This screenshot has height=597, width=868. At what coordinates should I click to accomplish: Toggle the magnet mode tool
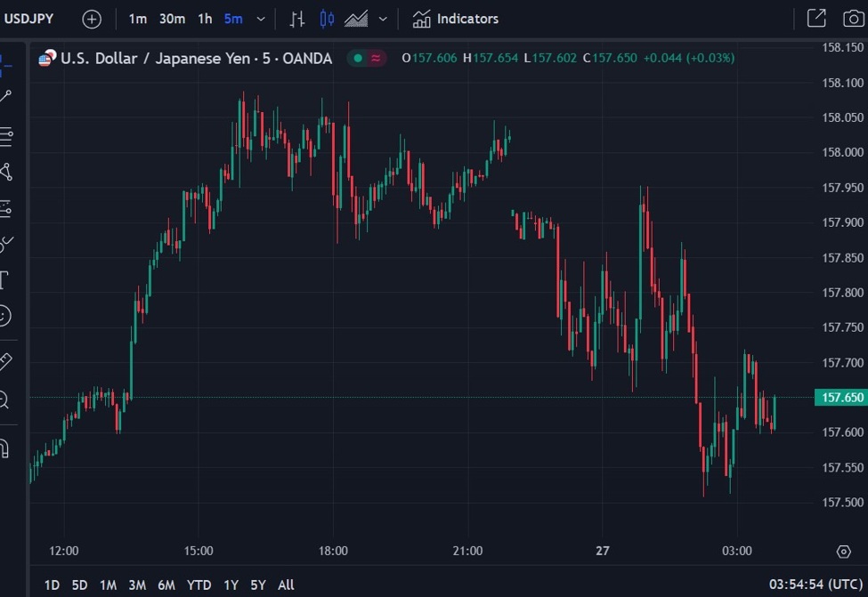4,448
